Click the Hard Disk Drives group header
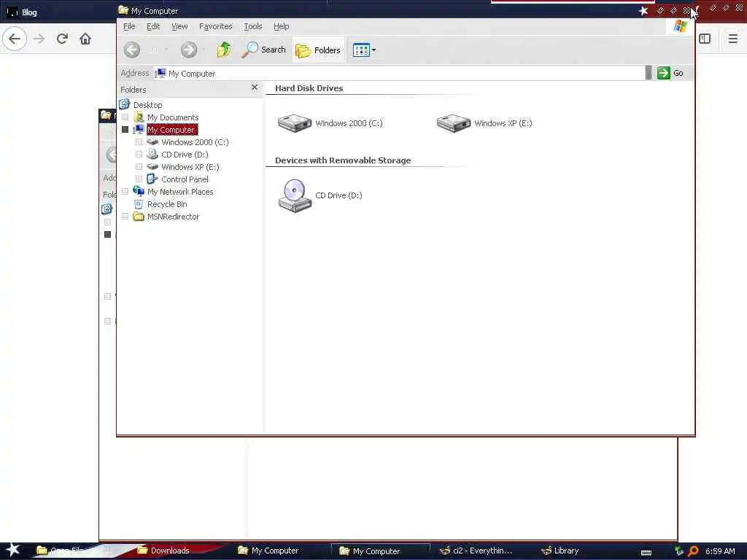747x560 pixels. (309, 88)
